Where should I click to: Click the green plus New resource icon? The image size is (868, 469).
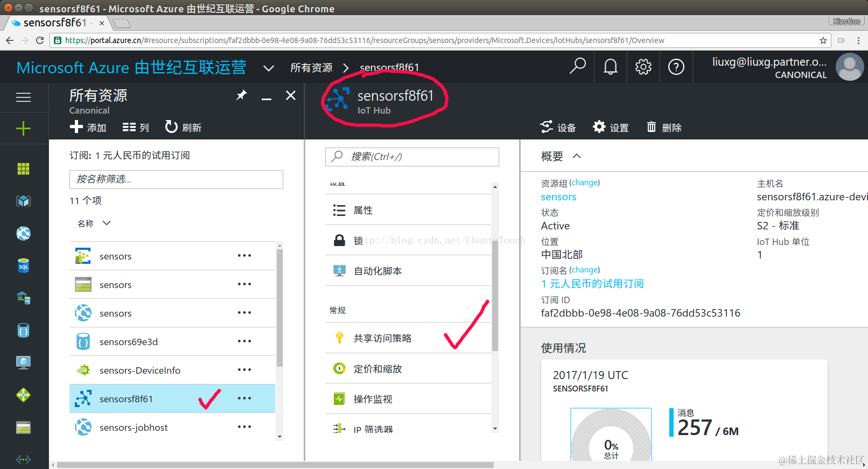point(23,128)
